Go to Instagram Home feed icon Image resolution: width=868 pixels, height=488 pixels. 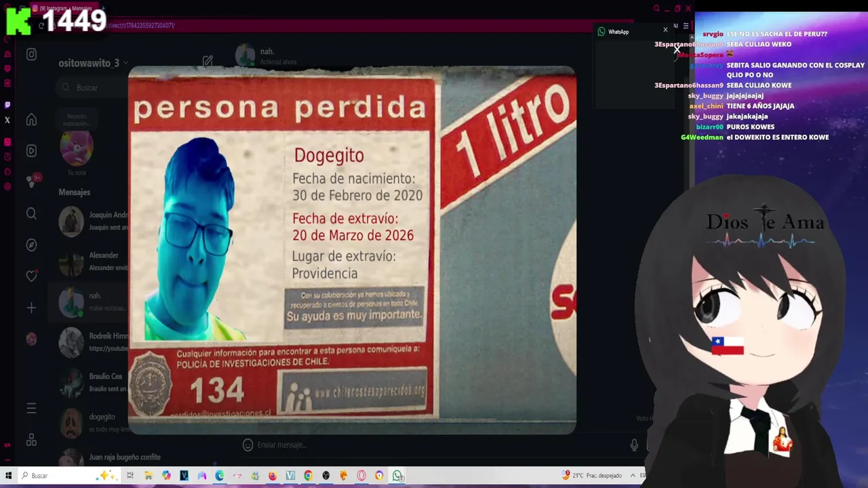31,120
